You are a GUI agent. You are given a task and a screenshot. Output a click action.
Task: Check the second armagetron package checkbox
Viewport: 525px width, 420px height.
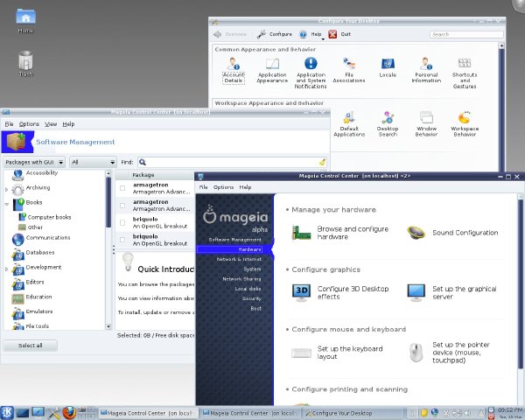pos(122,206)
